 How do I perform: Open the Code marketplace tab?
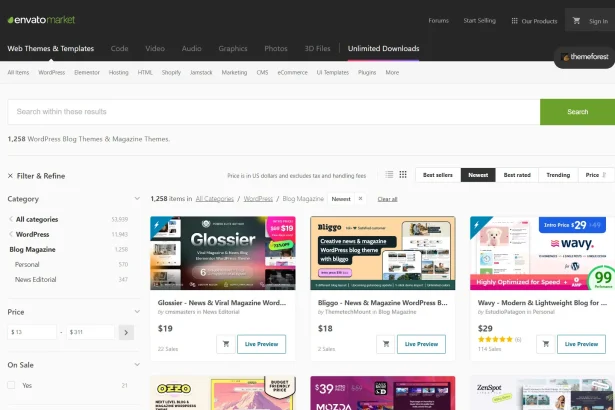119,49
